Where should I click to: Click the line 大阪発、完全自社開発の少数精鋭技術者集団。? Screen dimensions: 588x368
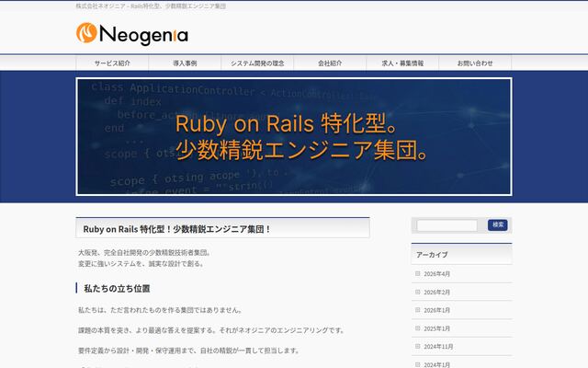pos(145,253)
